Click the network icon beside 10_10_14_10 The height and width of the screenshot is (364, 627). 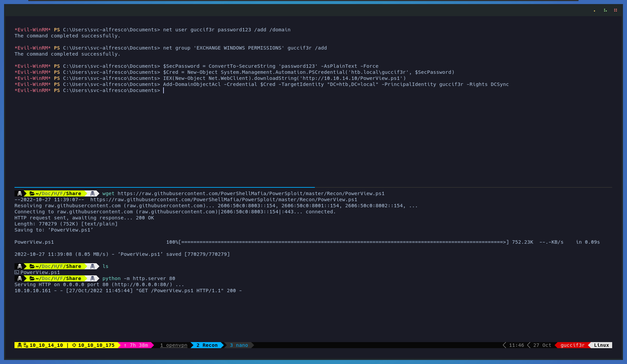[x=26, y=345]
